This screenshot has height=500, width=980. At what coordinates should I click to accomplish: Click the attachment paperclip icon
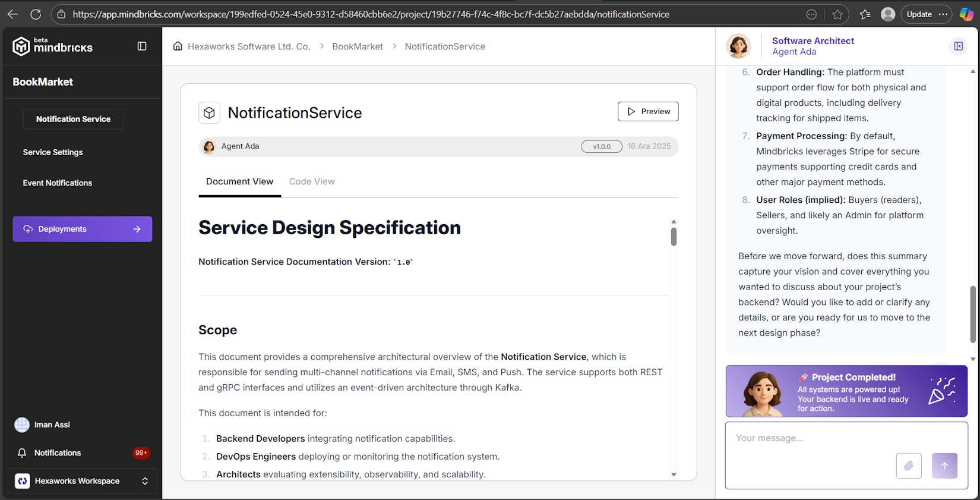(909, 466)
